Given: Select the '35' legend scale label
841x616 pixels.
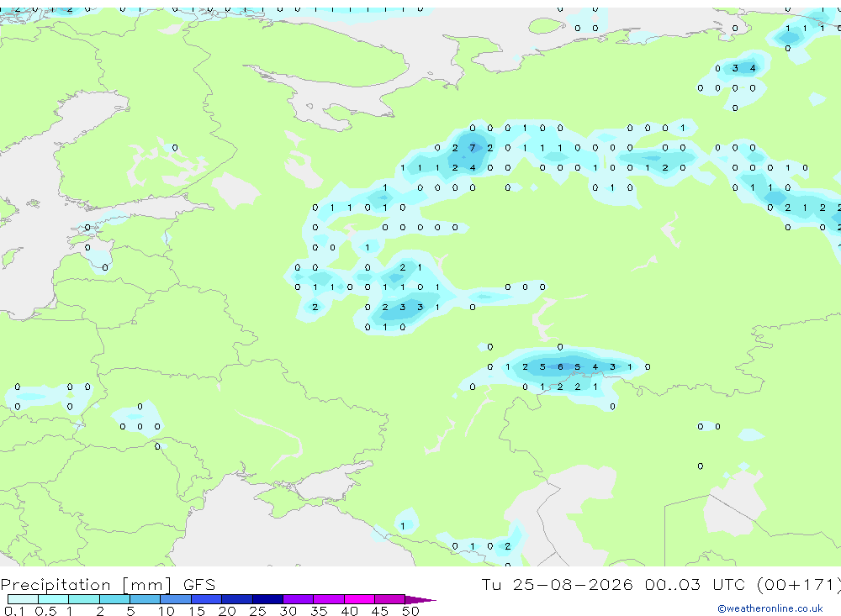Looking at the screenshot, I should pyautogui.click(x=319, y=611).
